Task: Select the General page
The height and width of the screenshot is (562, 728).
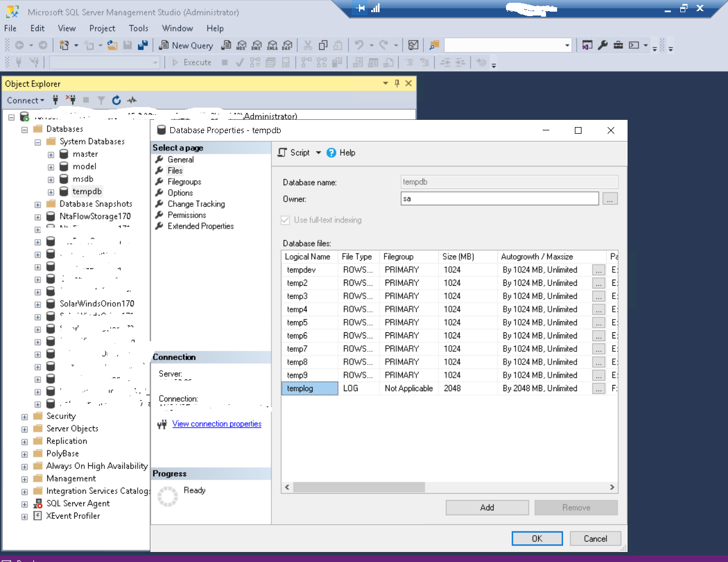Action: tap(181, 160)
